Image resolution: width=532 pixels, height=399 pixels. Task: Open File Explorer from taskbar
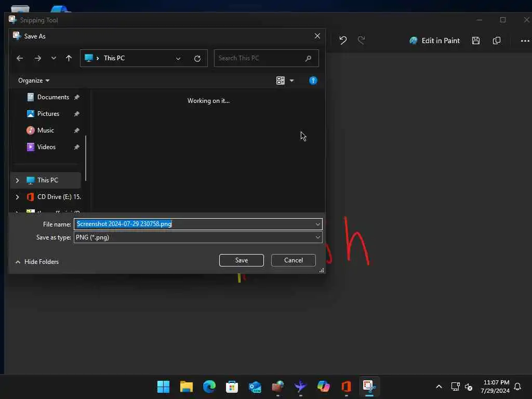[187, 387]
